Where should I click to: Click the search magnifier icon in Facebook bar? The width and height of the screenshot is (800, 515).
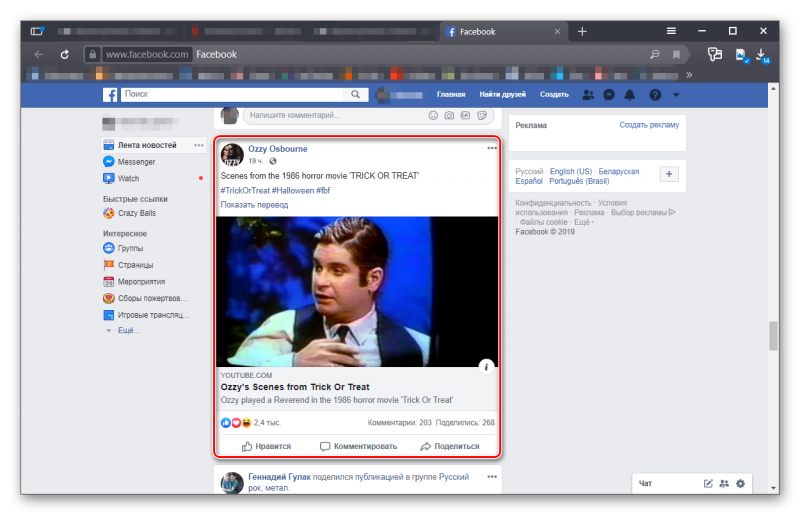coord(356,94)
